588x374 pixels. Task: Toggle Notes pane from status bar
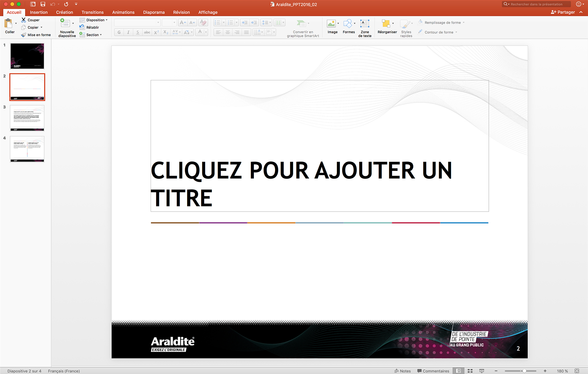tap(402, 371)
